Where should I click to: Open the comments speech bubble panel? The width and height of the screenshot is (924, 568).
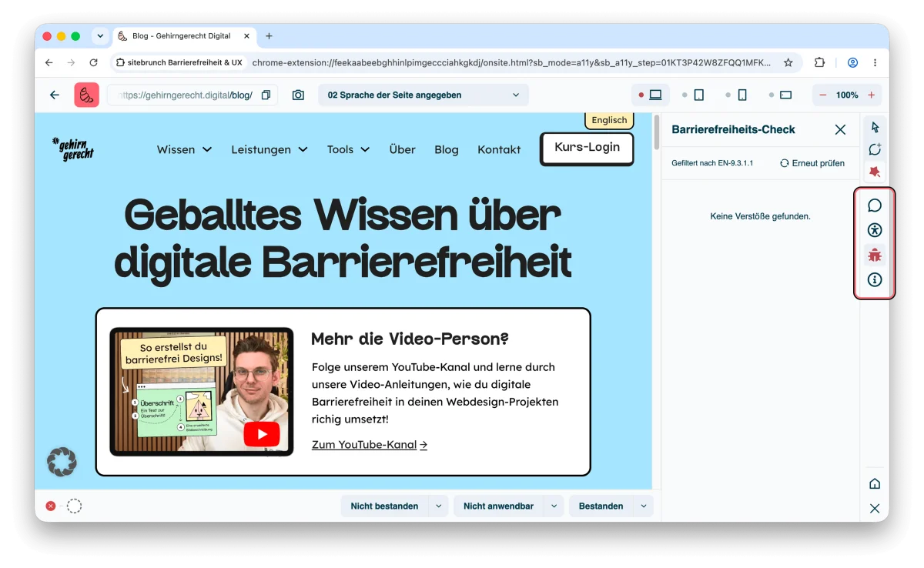tap(875, 205)
